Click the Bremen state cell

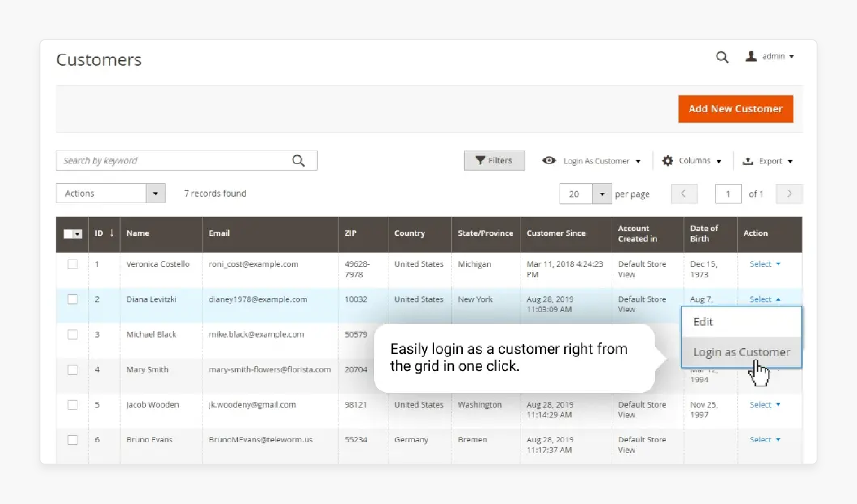coord(472,439)
